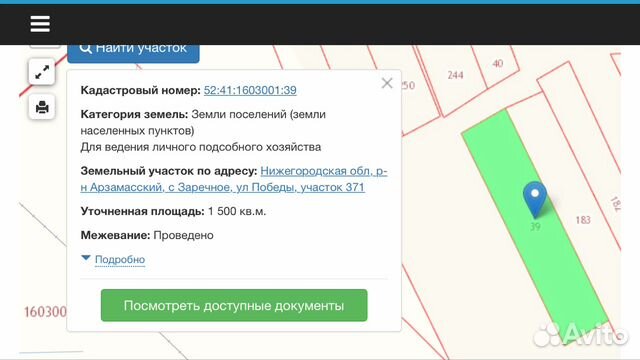Image resolution: width=640 pixels, height=360 pixels.
Task: Select parcel 40 on the map
Action: tap(498, 63)
